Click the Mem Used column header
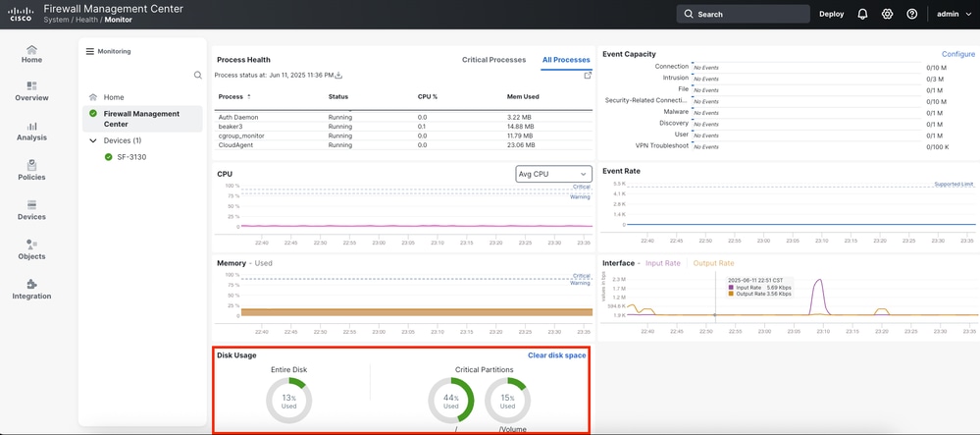This screenshot has width=980, height=435. [x=523, y=97]
